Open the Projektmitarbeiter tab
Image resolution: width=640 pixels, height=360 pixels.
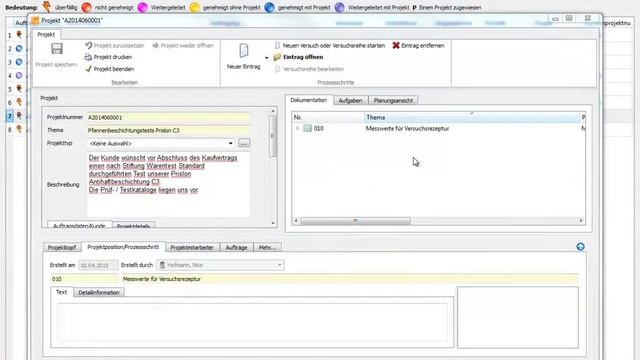point(192,247)
